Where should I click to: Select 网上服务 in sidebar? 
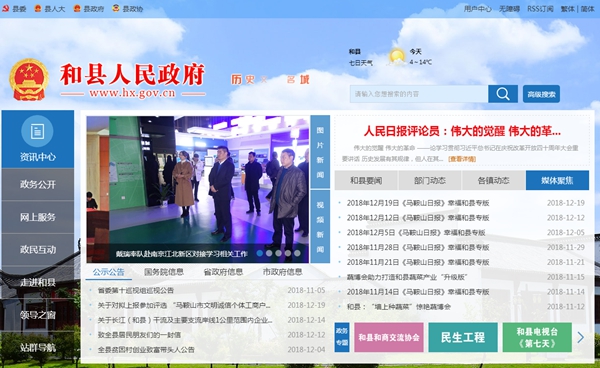[x=38, y=217]
